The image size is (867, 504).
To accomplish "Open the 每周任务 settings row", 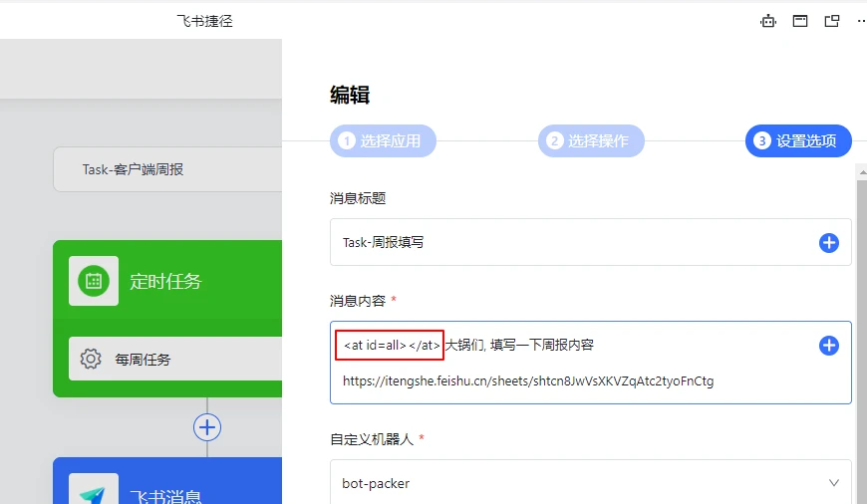I will (x=175, y=359).
